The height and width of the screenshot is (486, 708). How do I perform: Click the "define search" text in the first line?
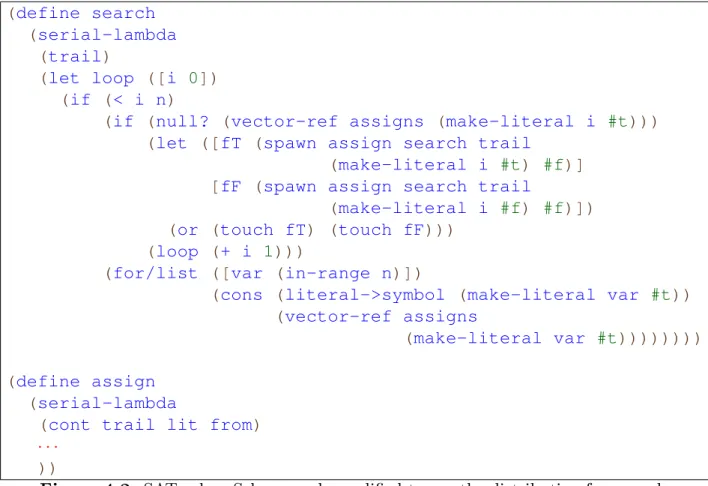pyautogui.click(x=85, y=14)
